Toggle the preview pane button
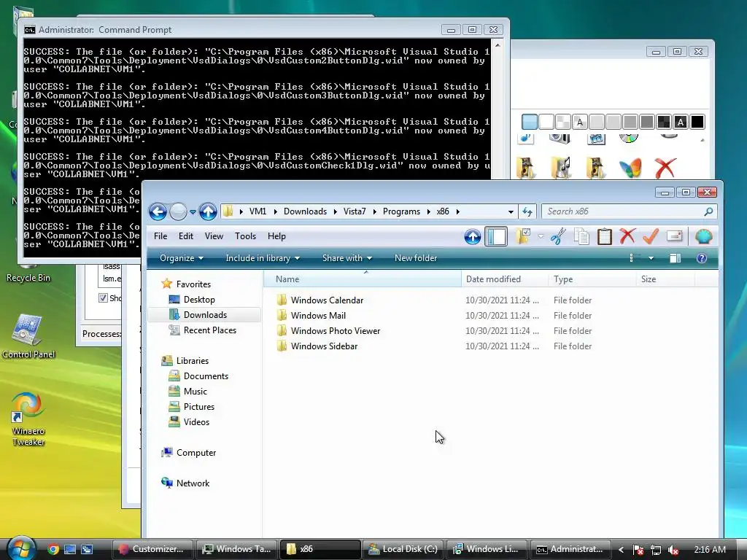 click(675, 258)
